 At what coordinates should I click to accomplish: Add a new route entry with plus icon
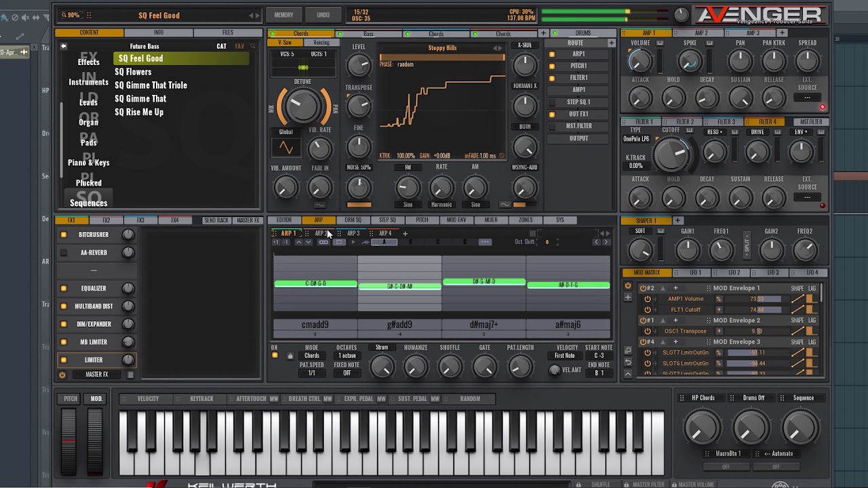[611, 43]
